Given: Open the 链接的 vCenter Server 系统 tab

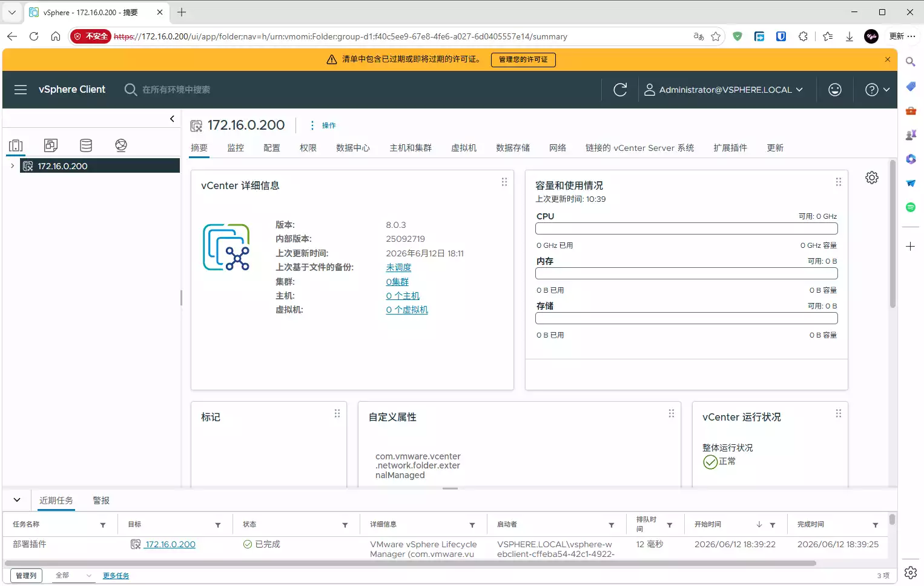Looking at the screenshot, I should coord(639,148).
